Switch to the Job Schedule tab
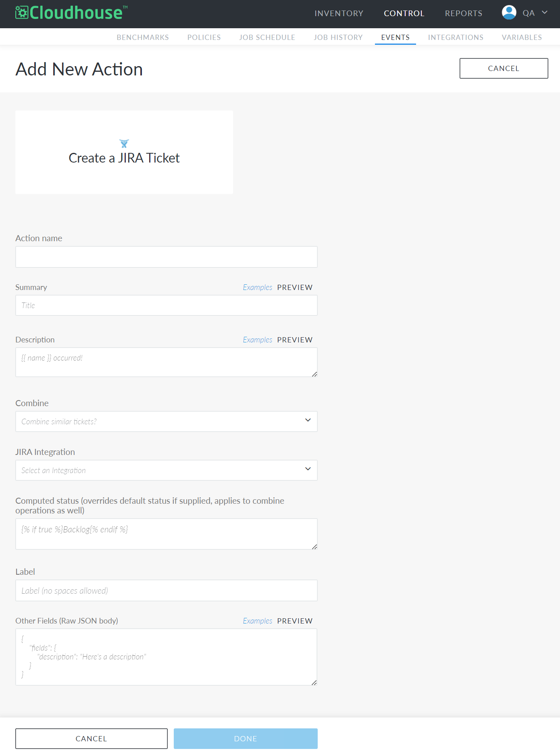Viewport: 560px width, 755px height. (267, 37)
